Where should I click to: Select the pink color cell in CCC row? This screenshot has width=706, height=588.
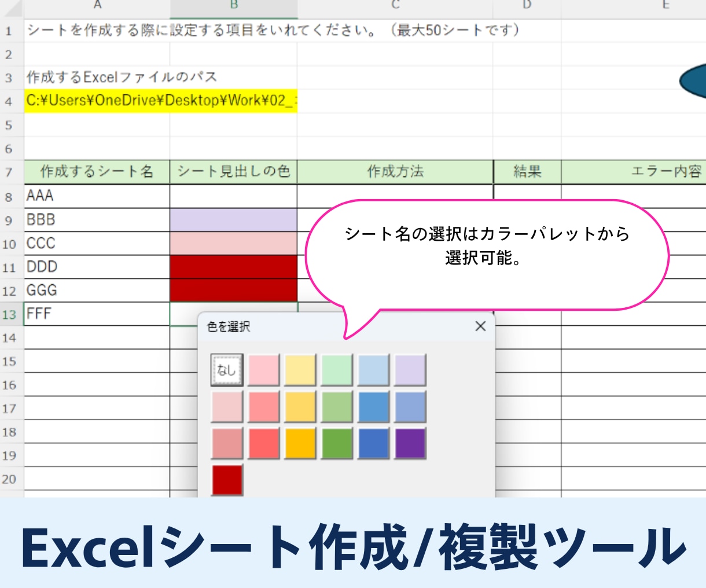coord(234,244)
